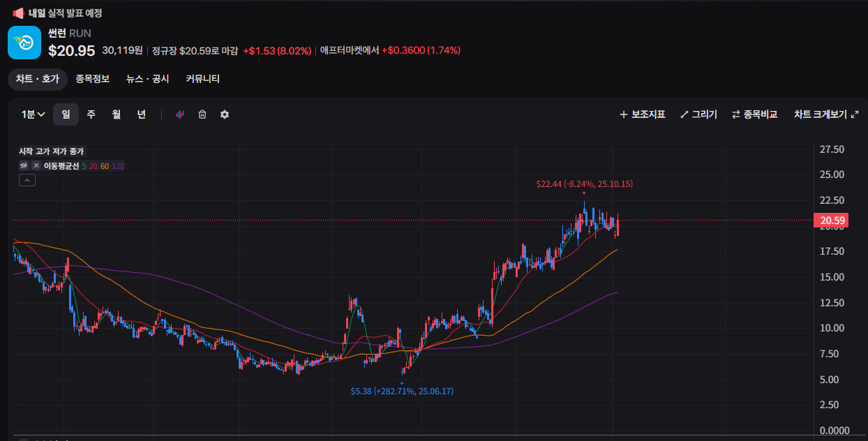868x441 pixels.
Task: Click the moving average 20 period label
Action: (93, 166)
